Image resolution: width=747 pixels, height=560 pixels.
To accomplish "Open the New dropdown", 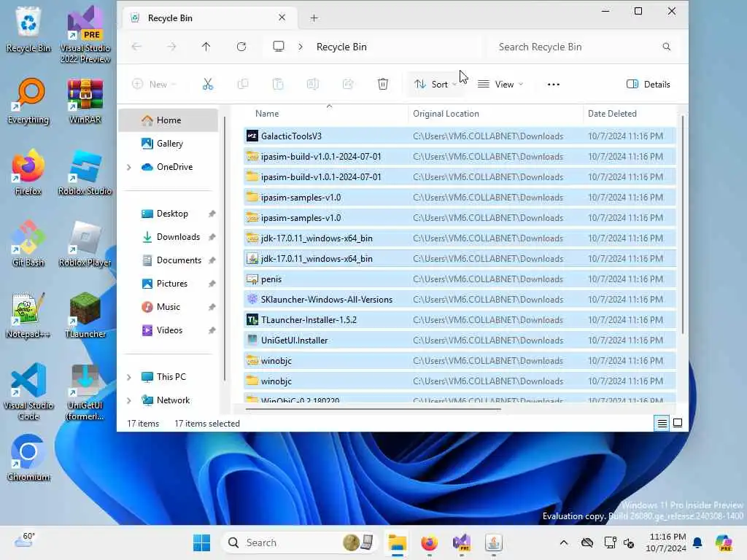I will [154, 85].
